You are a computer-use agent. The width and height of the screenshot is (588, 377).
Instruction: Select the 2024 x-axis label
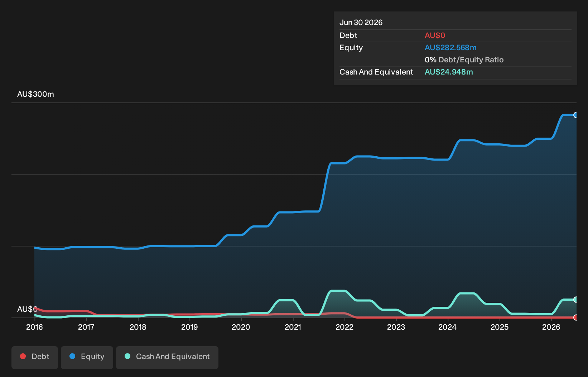448,327
